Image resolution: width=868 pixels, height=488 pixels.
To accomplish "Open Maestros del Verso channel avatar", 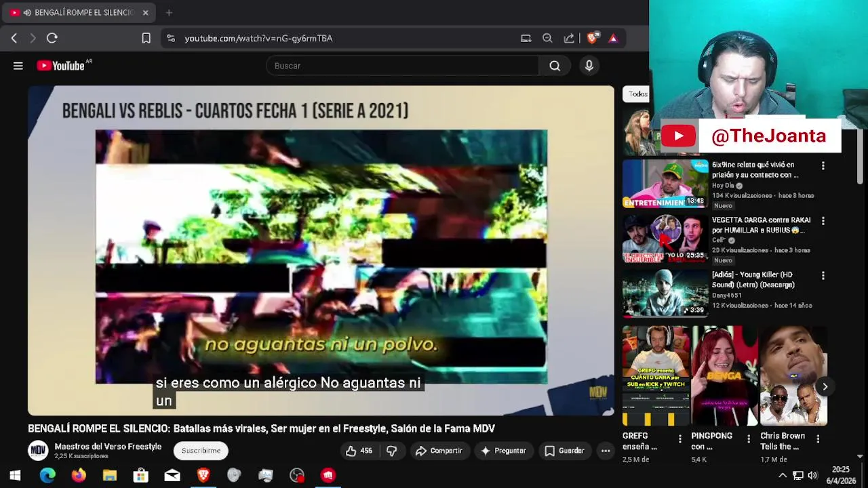I will (38, 450).
